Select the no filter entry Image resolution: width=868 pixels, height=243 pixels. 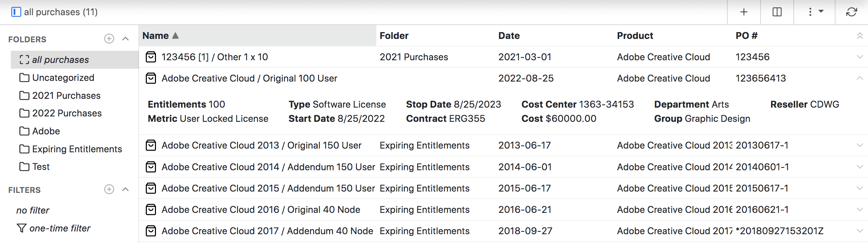[x=33, y=210]
